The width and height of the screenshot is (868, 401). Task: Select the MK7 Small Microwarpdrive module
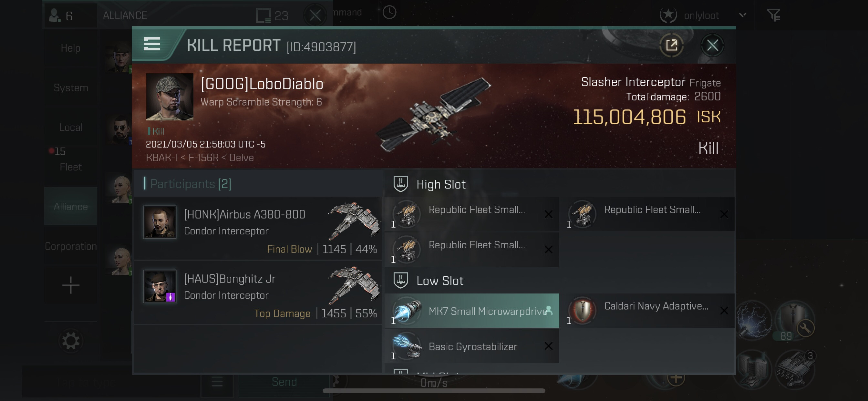coord(472,311)
